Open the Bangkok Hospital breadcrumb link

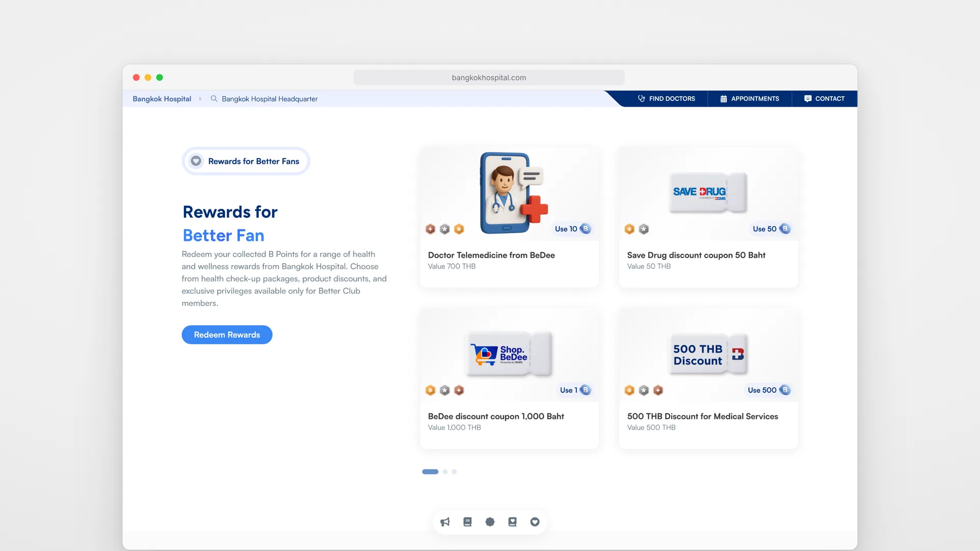(162, 99)
